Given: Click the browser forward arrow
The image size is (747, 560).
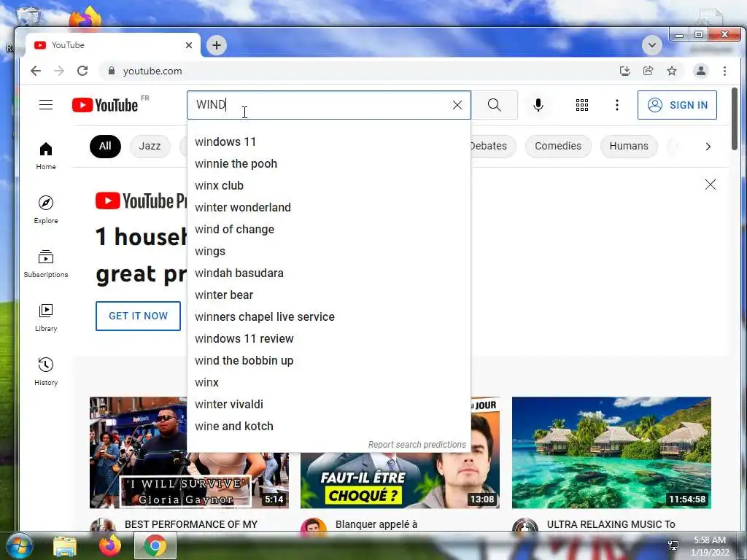Looking at the screenshot, I should pyautogui.click(x=59, y=71).
